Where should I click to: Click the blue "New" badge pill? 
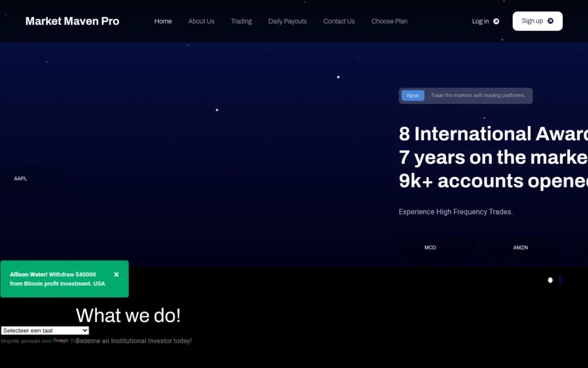(413, 95)
